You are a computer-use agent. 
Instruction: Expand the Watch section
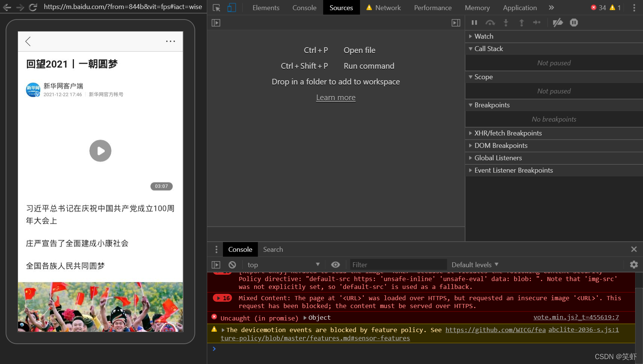click(x=554, y=36)
